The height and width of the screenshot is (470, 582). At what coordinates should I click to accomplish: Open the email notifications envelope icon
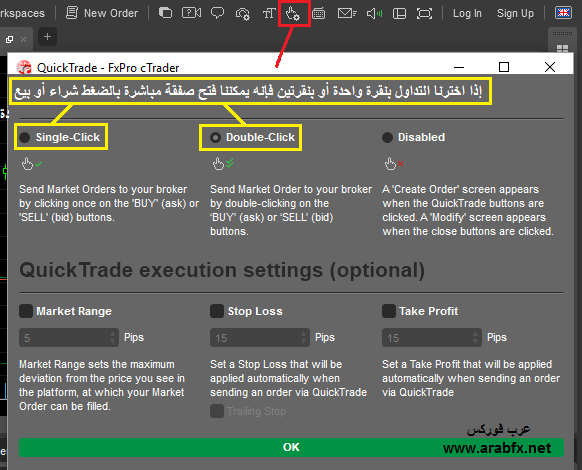pos(347,14)
